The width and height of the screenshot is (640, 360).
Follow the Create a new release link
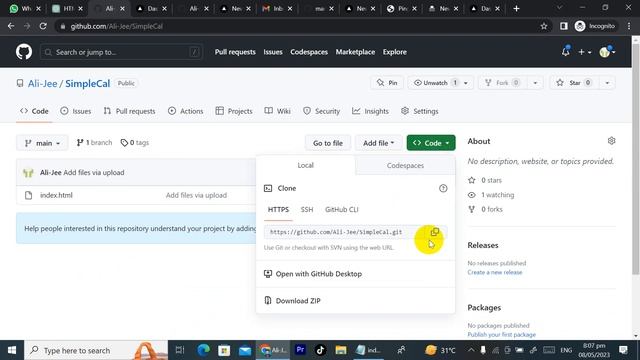tap(495, 272)
